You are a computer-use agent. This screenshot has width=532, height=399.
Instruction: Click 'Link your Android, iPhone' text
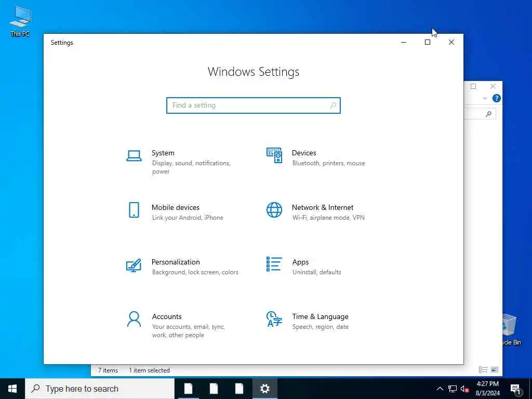(188, 218)
